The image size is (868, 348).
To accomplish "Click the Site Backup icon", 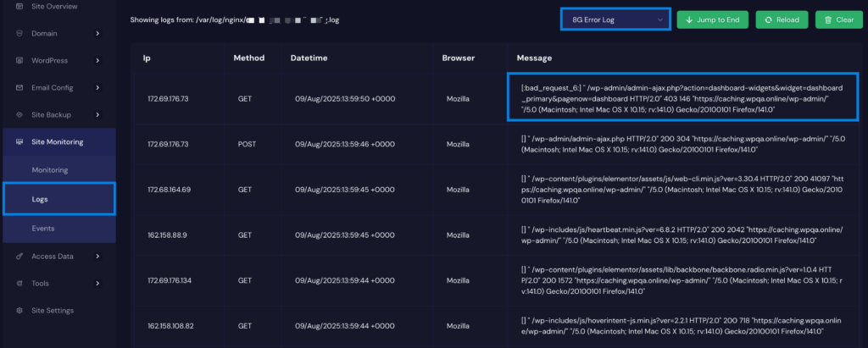I will tap(19, 114).
